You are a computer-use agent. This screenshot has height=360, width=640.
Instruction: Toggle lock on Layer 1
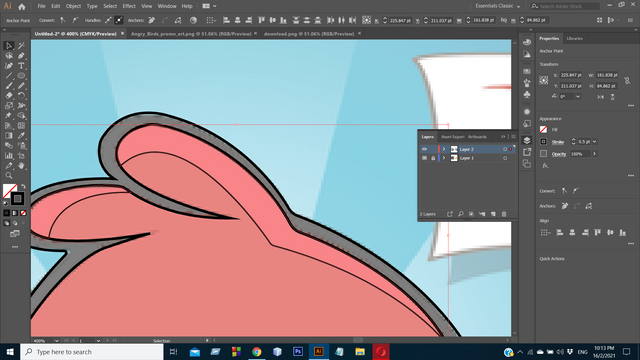433,158
